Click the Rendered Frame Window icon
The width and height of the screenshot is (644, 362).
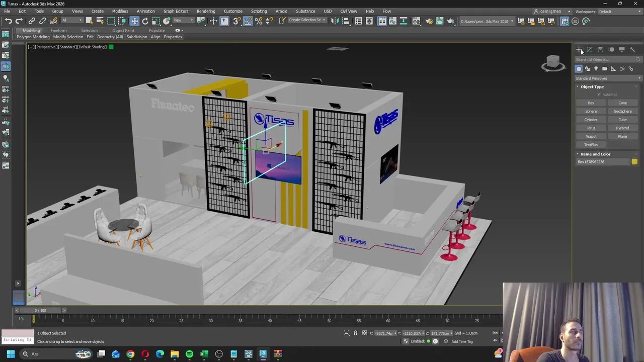point(440,21)
